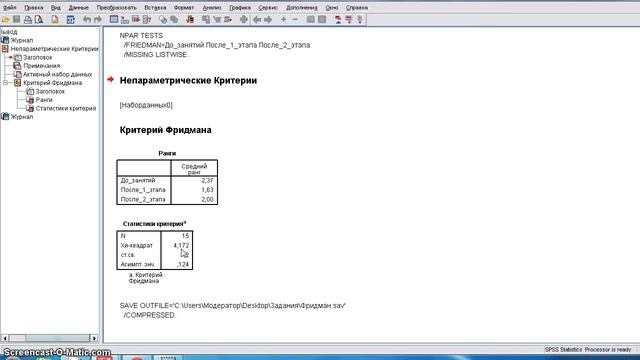This screenshot has width=640, height=360.
Task: Click outline pane scroll left arrow
Action: 5,338
